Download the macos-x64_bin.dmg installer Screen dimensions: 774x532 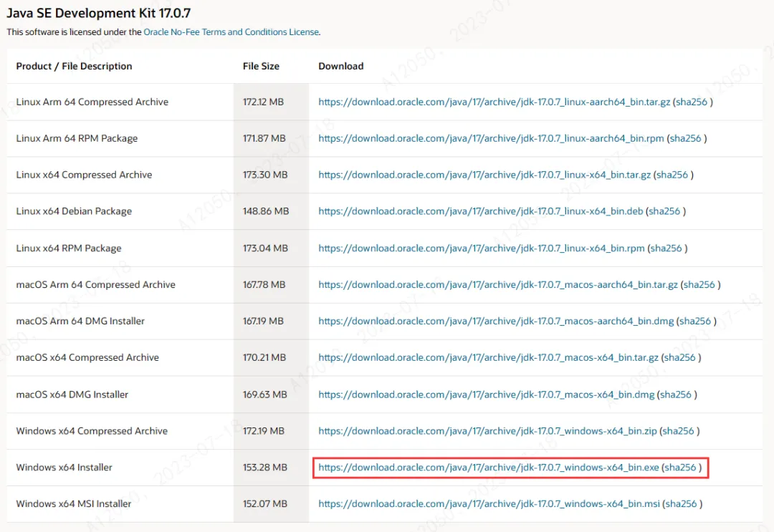tap(486, 395)
